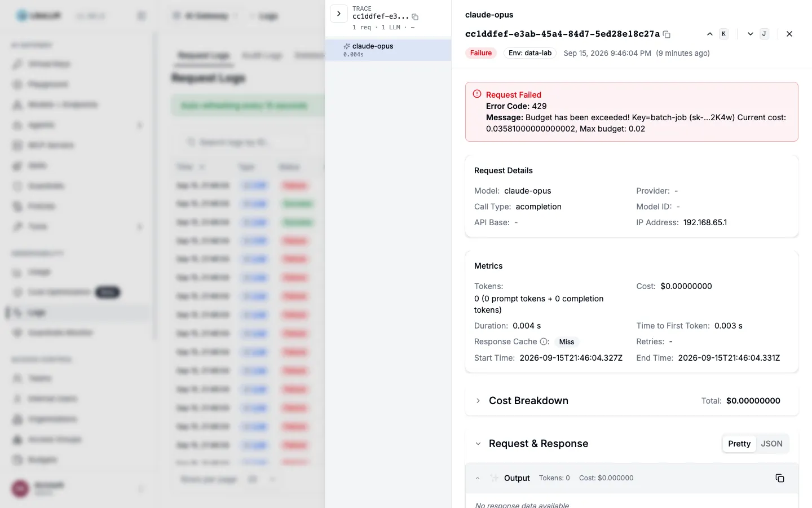This screenshot has width=812, height=508.
Task: Click the Miss cache badge
Action: click(567, 342)
